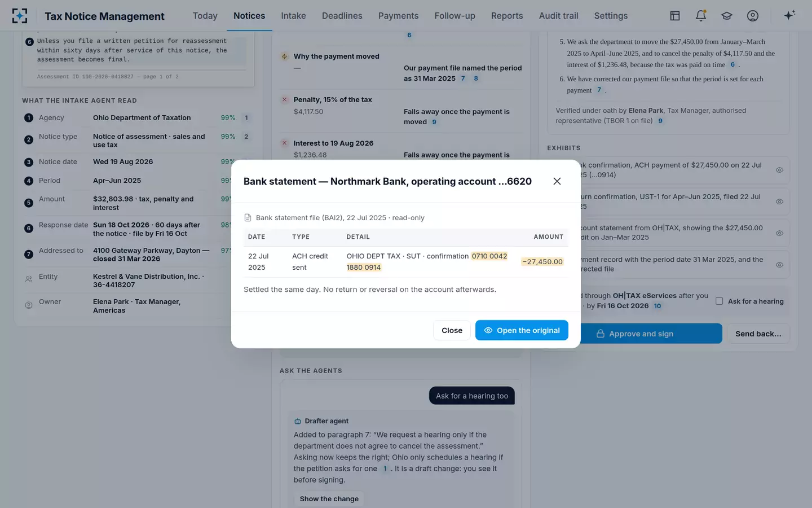The height and width of the screenshot is (508, 812).
Task: Close bank statement dialog with X icon
Action: click(557, 181)
